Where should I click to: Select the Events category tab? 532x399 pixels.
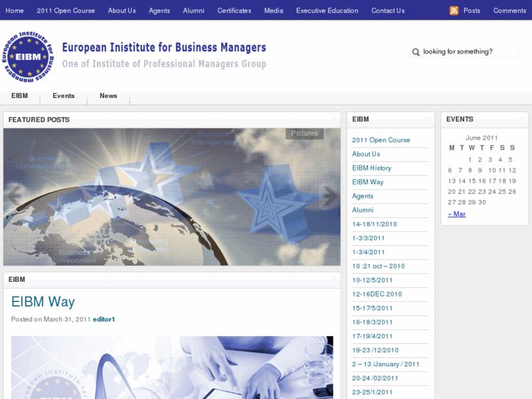[64, 96]
